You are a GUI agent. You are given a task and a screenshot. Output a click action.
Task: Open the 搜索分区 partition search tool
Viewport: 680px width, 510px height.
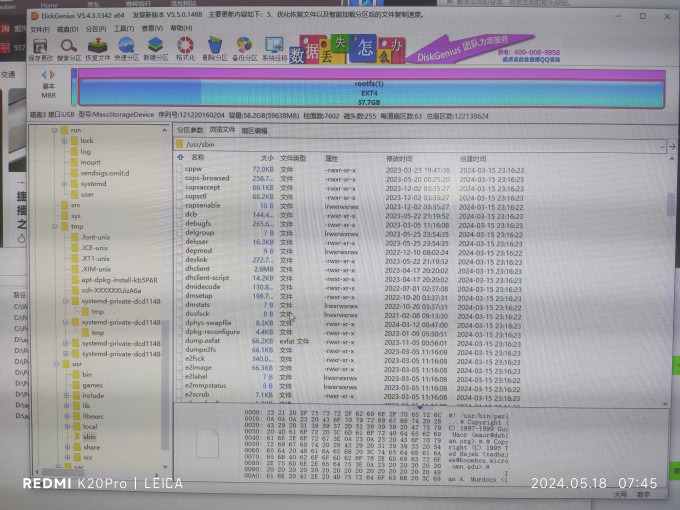pos(69,49)
